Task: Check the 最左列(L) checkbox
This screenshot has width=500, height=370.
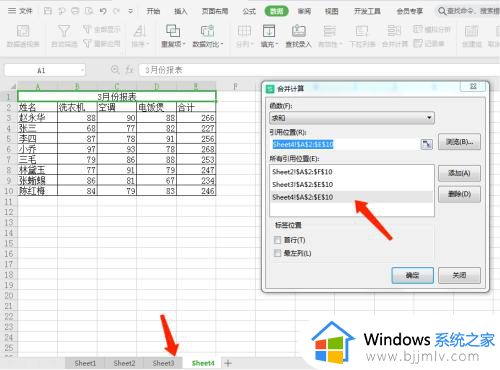Action: click(x=277, y=253)
